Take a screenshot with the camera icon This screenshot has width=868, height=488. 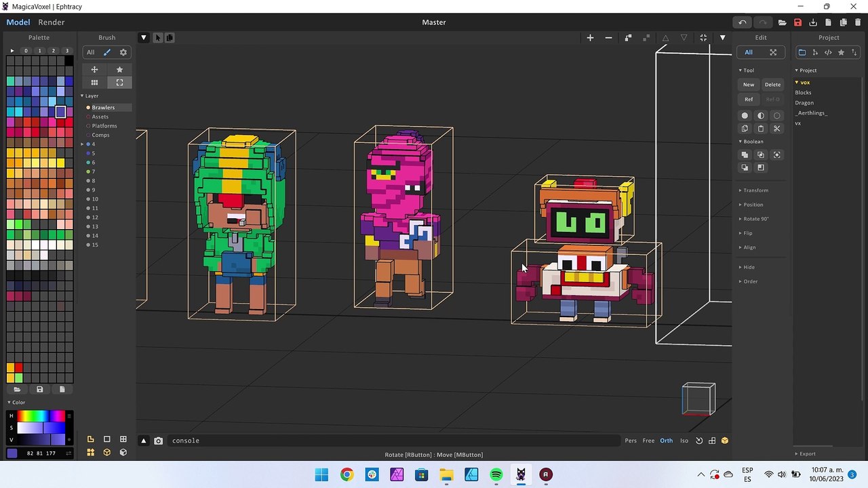(x=158, y=441)
